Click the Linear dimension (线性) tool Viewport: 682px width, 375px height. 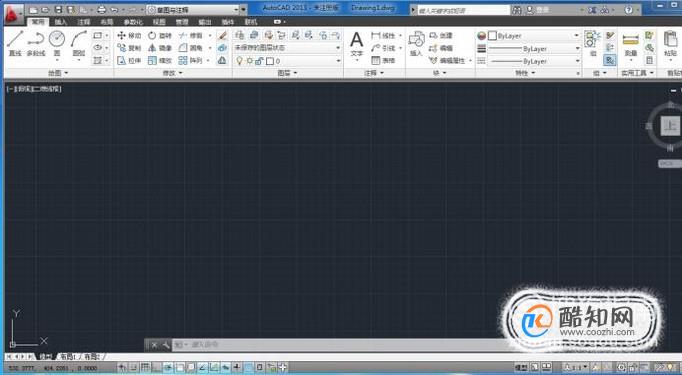click(383, 36)
